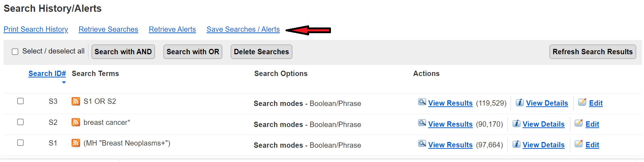Screen dimensions: 644x162
Task: Open Save Searches / Alerts
Action: click(x=243, y=29)
